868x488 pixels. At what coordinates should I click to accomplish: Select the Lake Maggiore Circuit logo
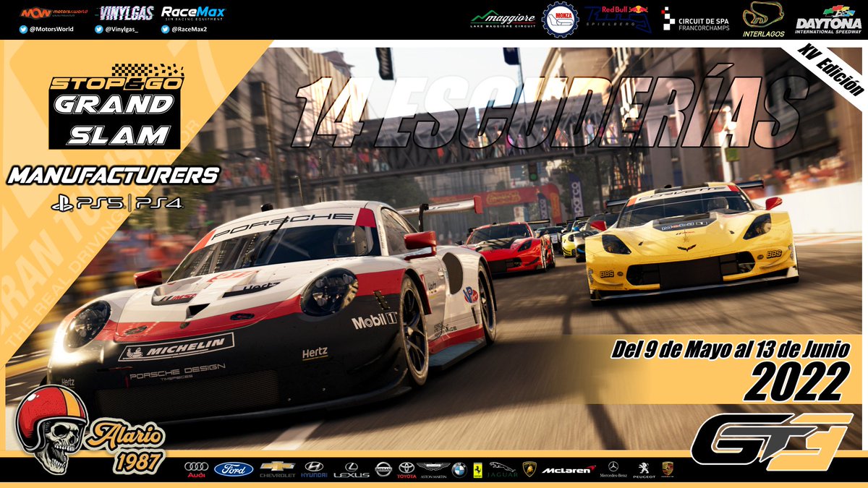[504, 20]
